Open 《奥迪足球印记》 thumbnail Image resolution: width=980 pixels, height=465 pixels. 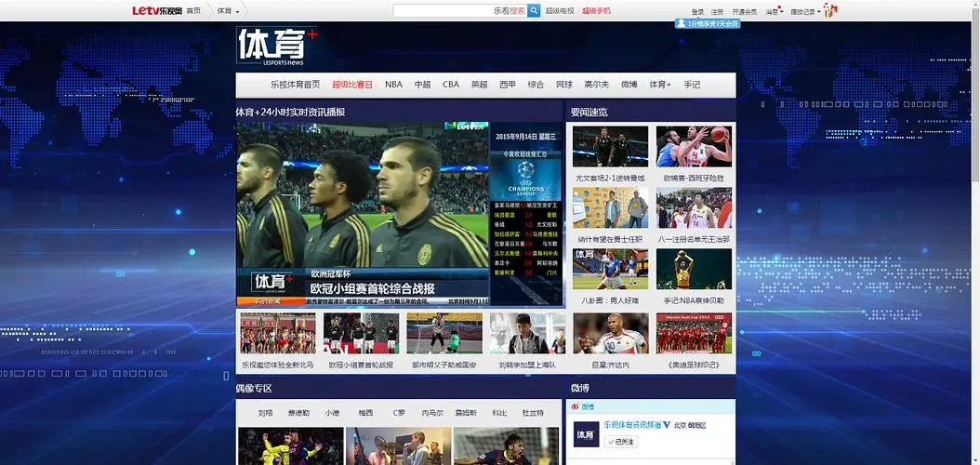(x=694, y=334)
